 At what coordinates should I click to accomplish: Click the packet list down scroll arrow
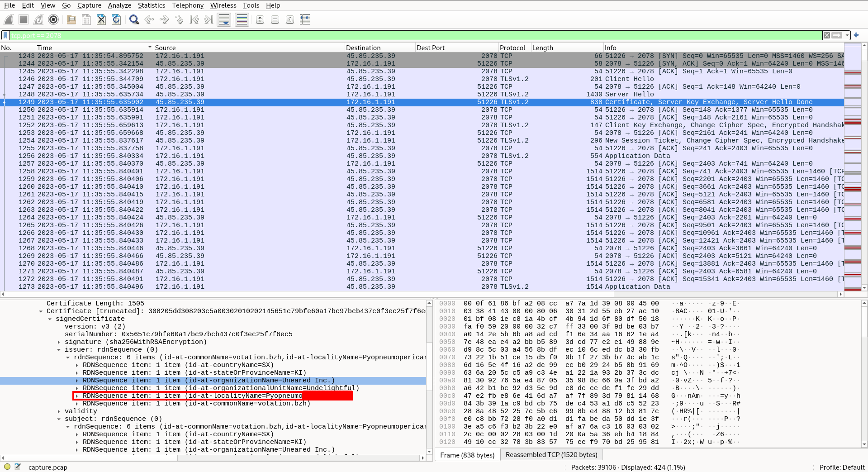pyautogui.click(x=864, y=287)
